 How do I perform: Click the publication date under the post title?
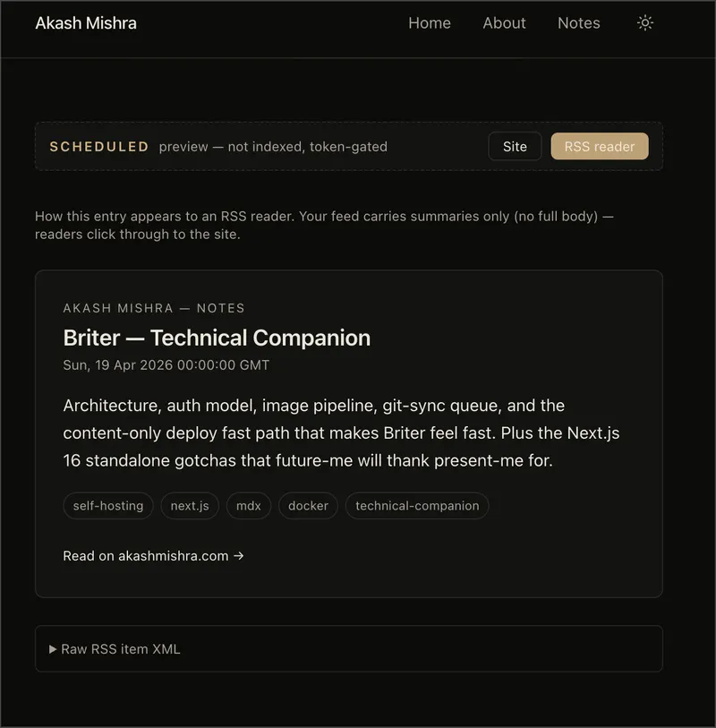[x=166, y=364]
